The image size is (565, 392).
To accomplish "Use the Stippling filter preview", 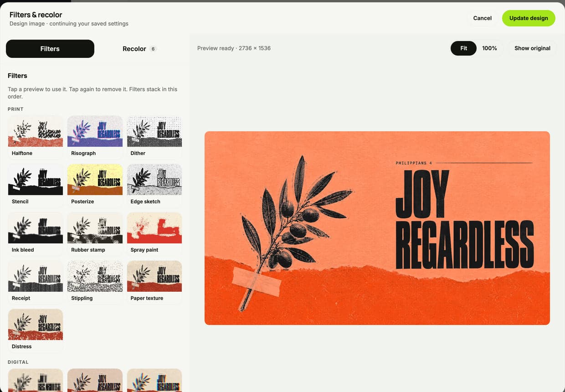I will point(95,282).
